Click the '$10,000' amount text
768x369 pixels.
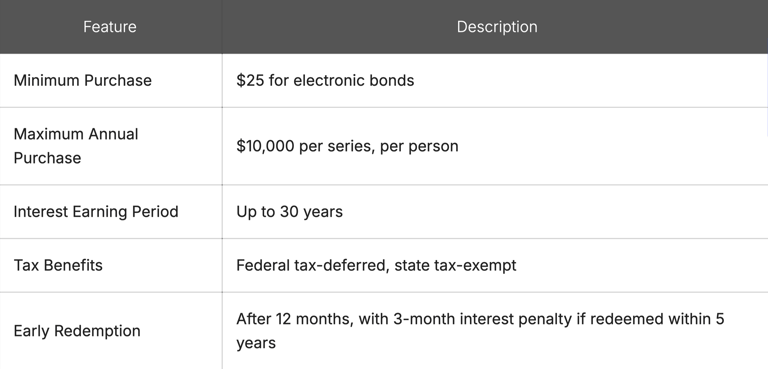tap(265, 146)
